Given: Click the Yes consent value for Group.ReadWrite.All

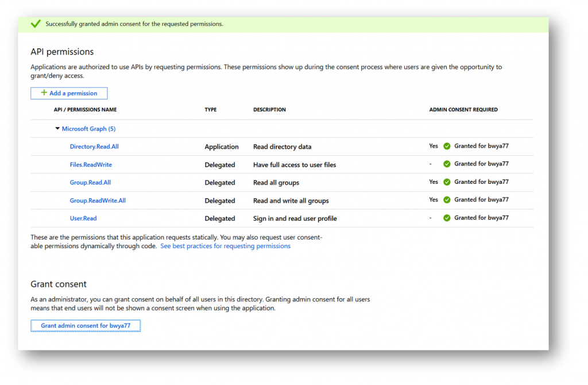Looking at the screenshot, I should coord(434,199).
